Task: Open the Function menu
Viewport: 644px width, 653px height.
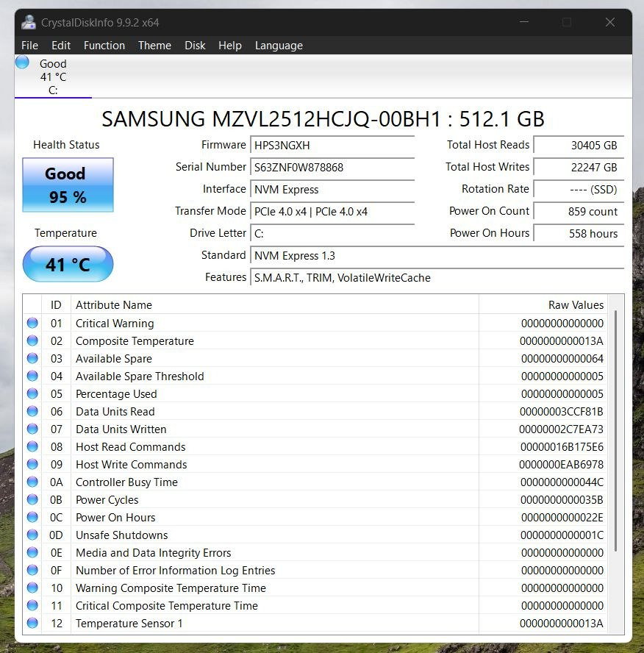Action: coord(104,46)
